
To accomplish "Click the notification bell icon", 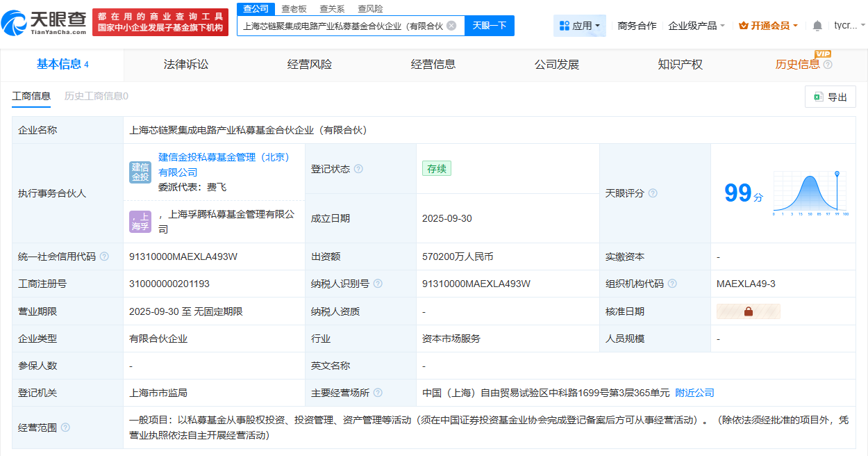I will coord(817,26).
